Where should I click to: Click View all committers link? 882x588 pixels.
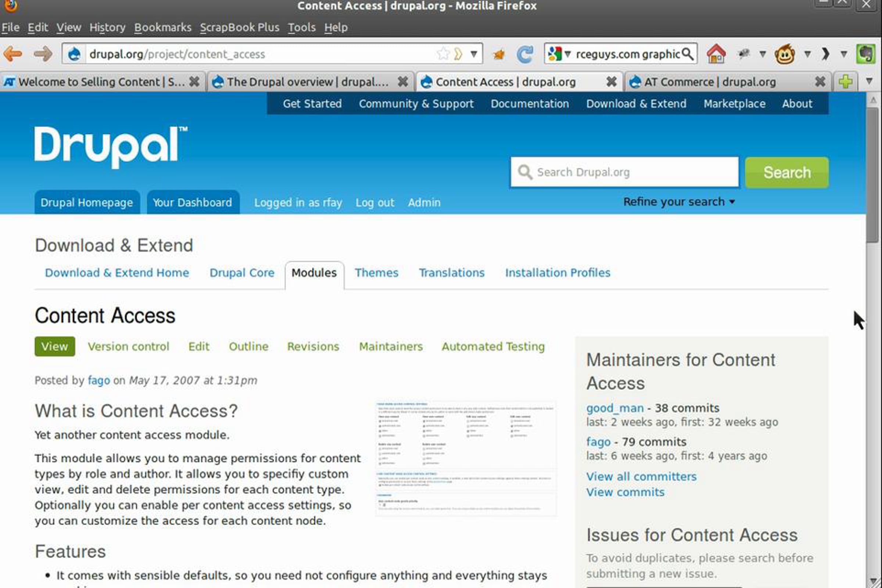641,476
